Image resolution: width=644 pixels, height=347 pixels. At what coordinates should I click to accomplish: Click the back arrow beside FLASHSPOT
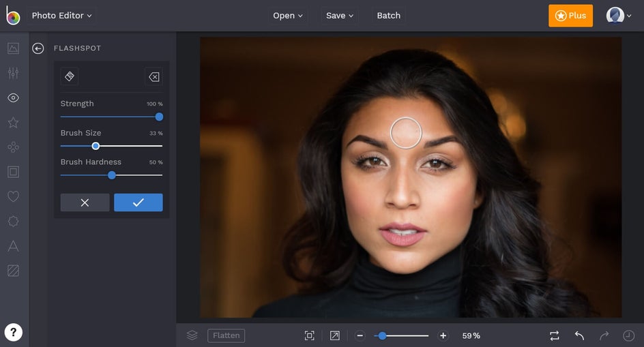point(38,48)
